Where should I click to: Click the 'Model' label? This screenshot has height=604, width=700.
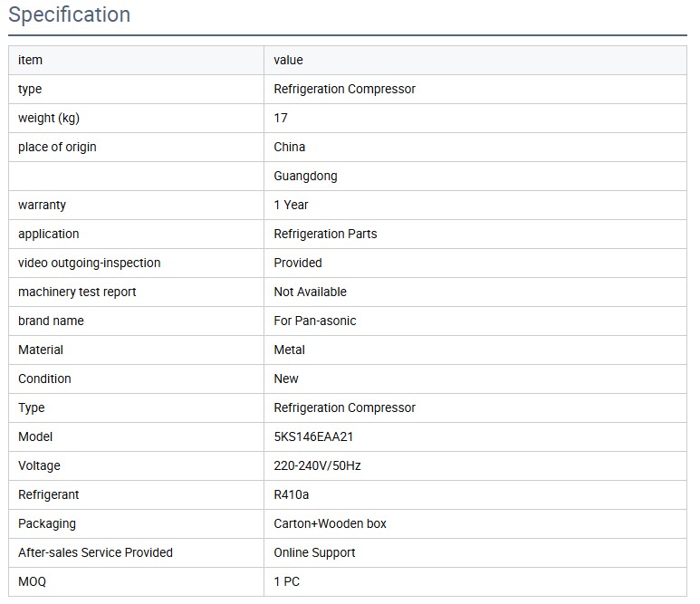[x=35, y=436]
